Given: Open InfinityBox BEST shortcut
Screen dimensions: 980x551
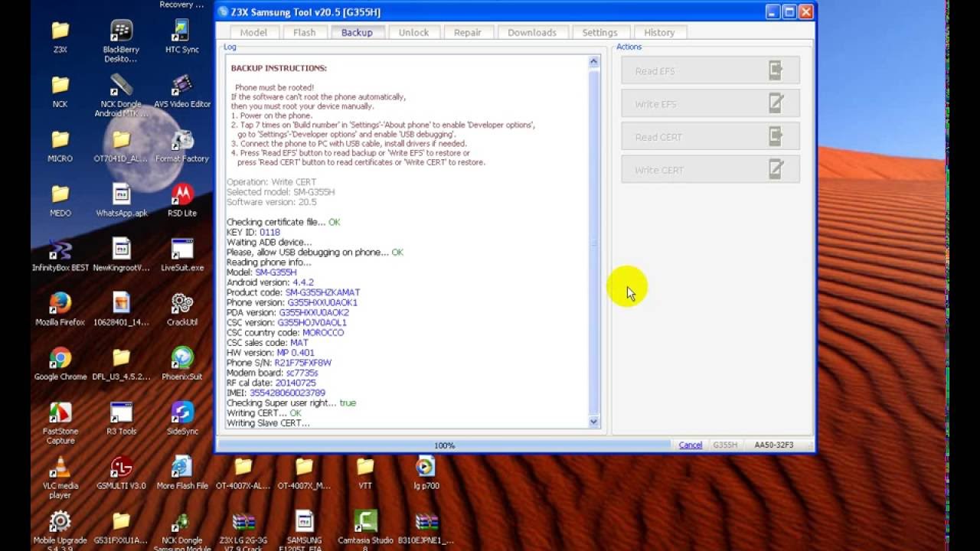Looking at the screenshot, I should (60, 255).
